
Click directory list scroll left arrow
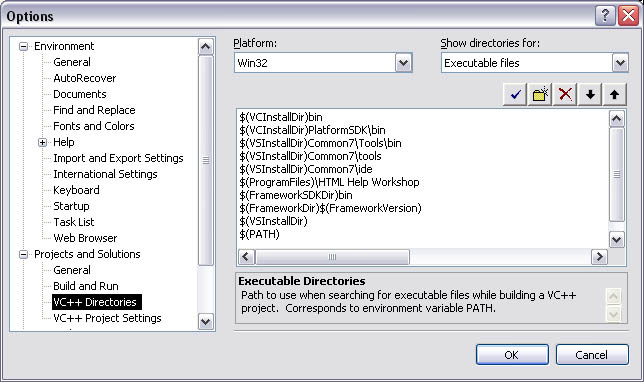[246, 257]
